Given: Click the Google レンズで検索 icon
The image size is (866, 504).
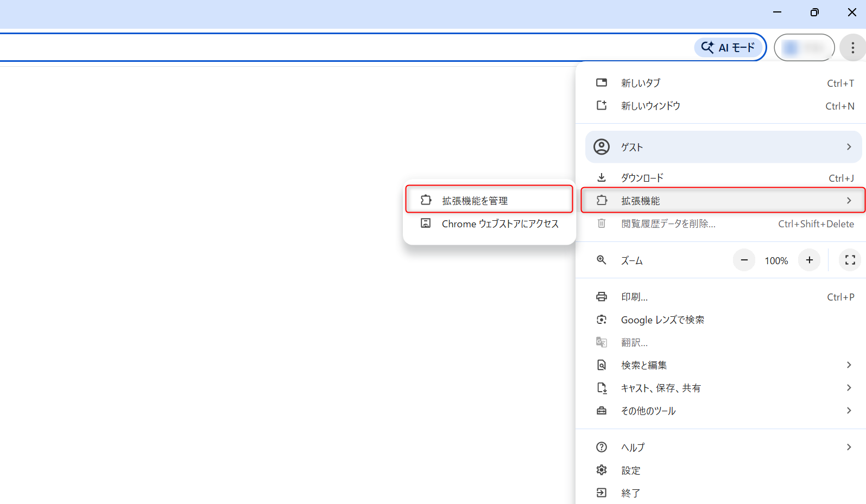Looking at the screenshot, I should (x=602, y=320).
